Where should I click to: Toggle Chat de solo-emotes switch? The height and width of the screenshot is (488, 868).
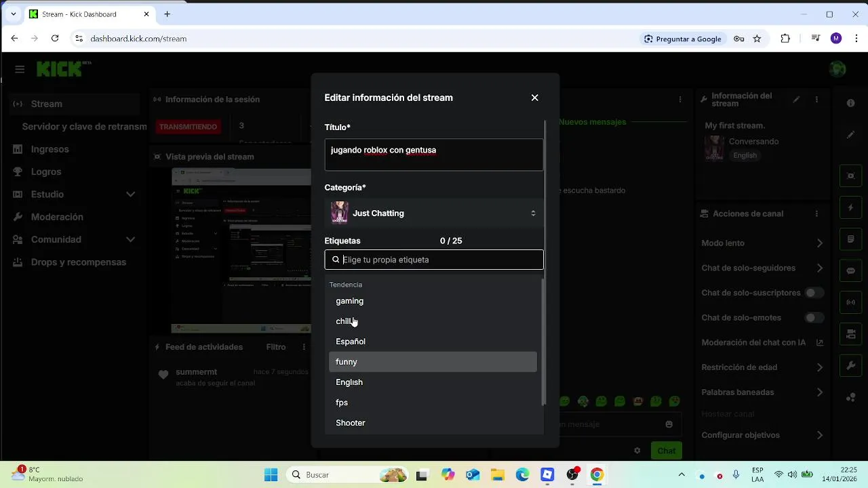[x=814, y=318]
